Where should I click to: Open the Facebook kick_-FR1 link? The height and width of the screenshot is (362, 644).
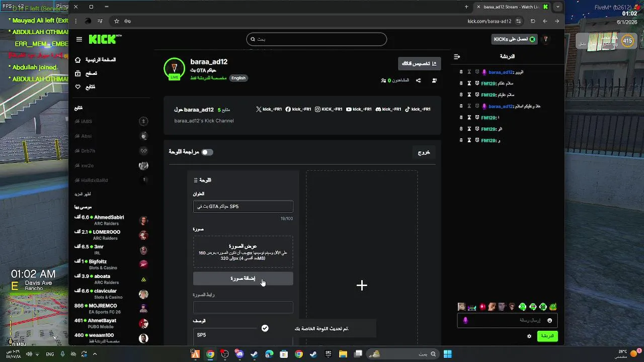(298, 109)
